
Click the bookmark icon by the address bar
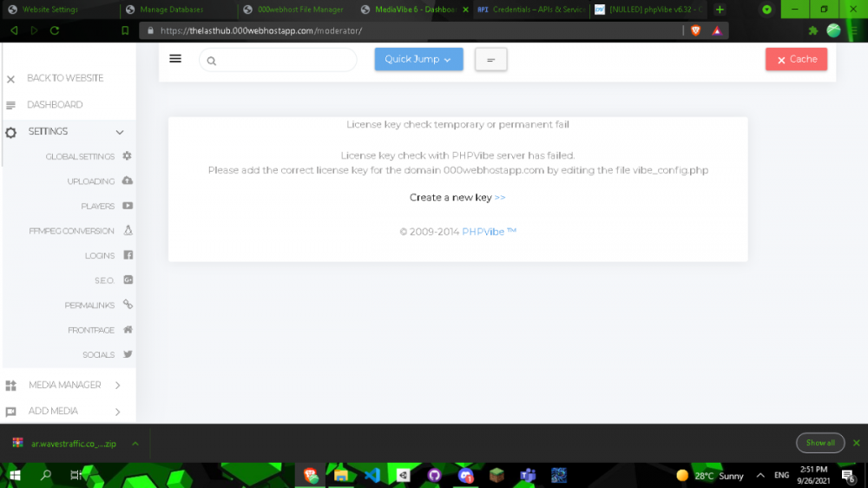click(125, 30)
